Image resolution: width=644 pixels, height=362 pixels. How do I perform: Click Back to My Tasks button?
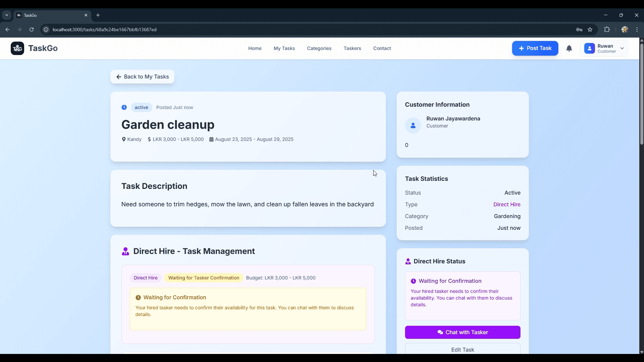click(142, 77)
